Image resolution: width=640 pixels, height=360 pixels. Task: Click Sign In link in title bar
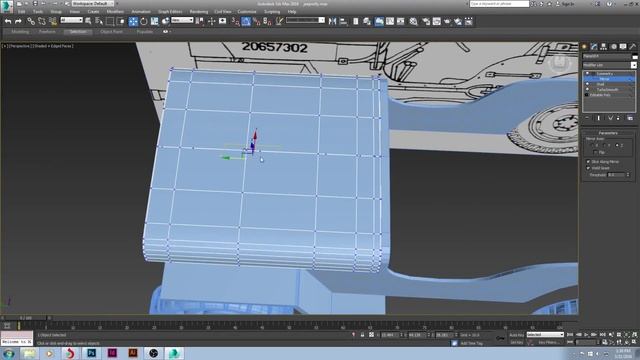pyautogui.click(x=567, y=4)
